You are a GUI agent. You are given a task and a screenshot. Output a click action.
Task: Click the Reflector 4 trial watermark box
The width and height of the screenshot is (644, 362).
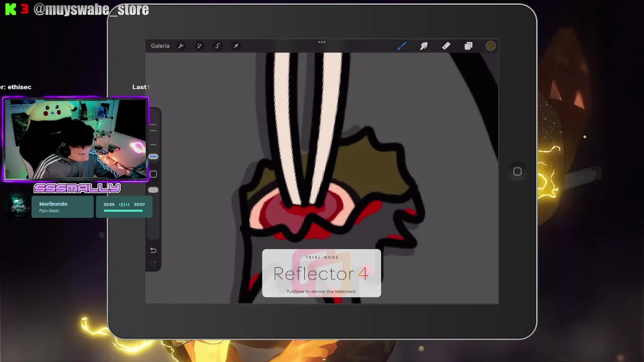click(321, 273)
